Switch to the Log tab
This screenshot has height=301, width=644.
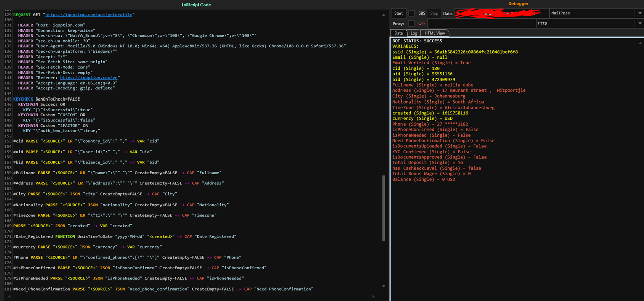click(x=413, y=33)
